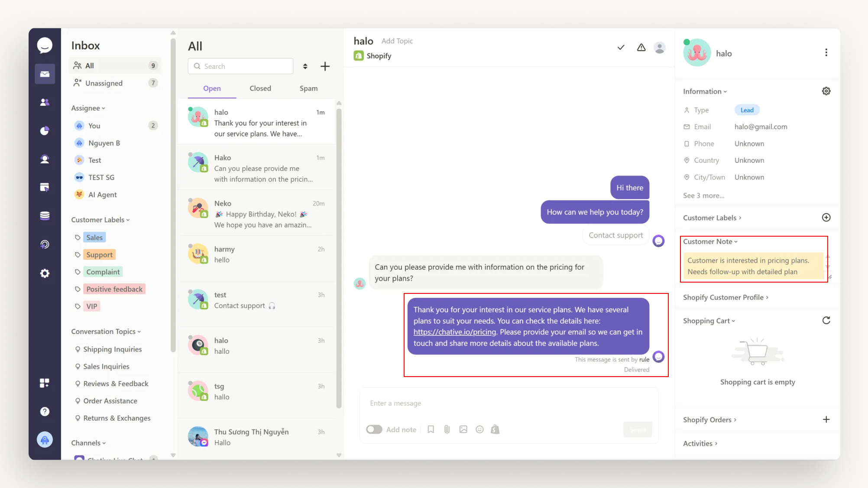The width and height of the screenshot is (868, 488).
Task: Open the conversation sort order control
Action: (305, 66)
